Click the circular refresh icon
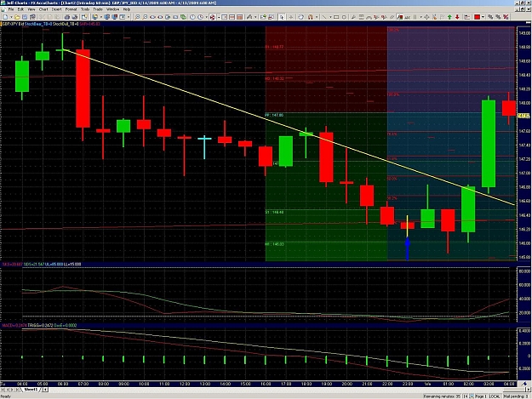 pyautogui.click(x=301, y=17)
